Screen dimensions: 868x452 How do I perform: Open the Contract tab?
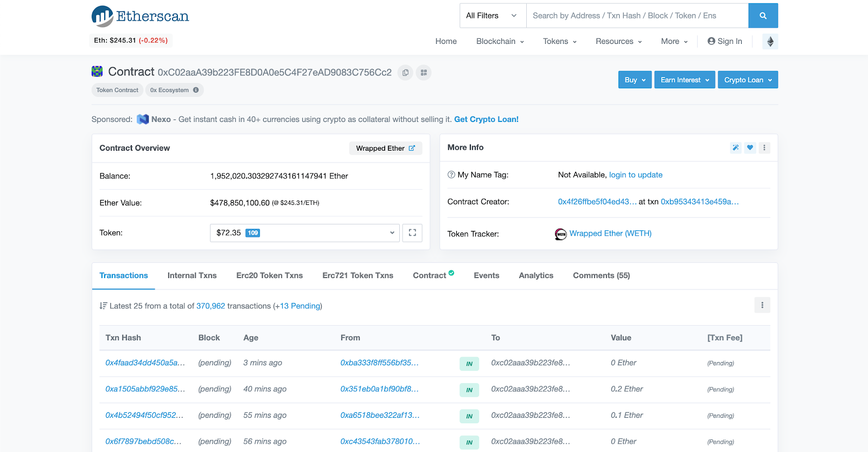[x=433, y=275]
